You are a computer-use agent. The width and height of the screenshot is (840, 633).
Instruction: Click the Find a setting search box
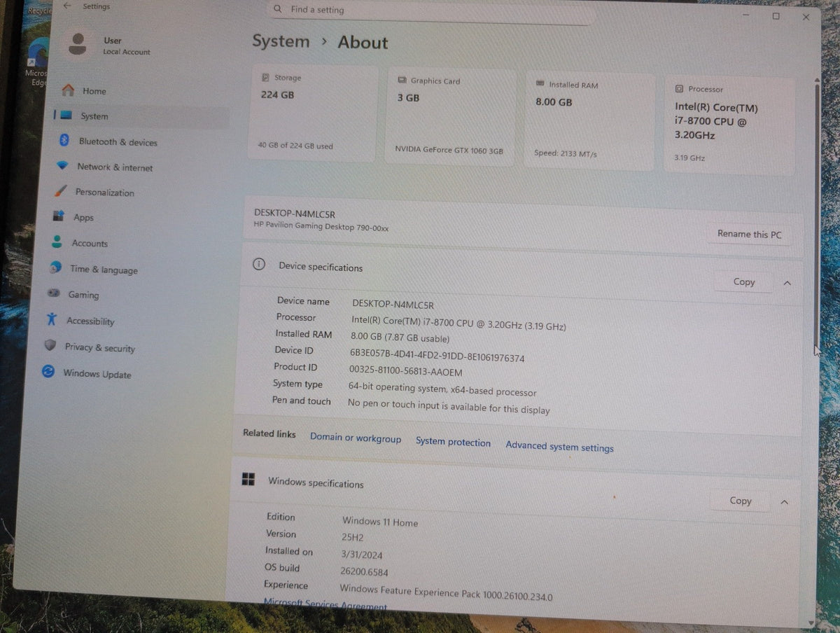(430, 11)
